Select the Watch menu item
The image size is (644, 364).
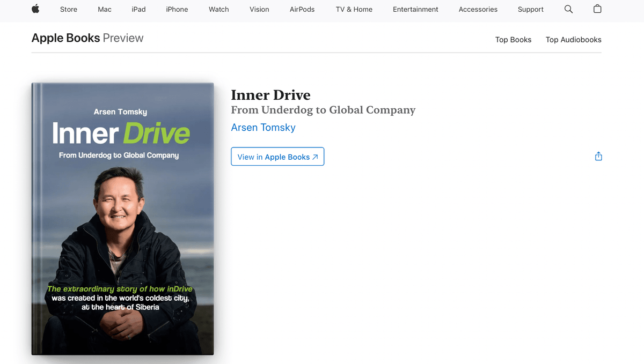[x=218, y=9]
